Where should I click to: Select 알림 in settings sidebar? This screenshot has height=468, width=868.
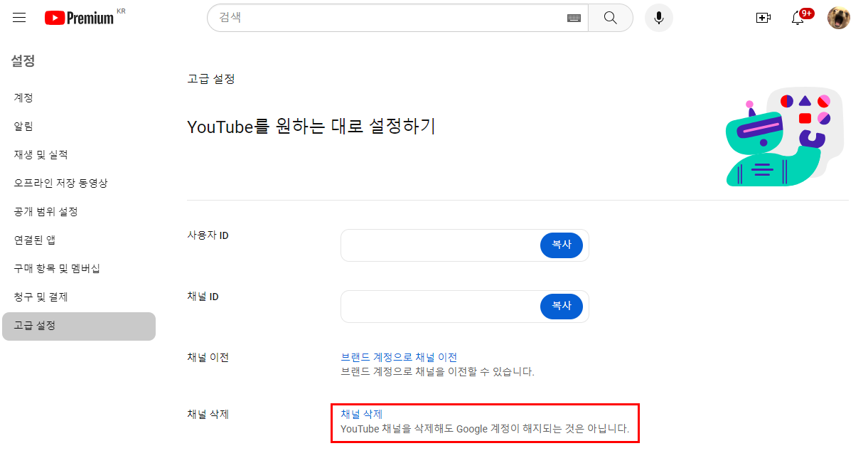pos(79,126)
